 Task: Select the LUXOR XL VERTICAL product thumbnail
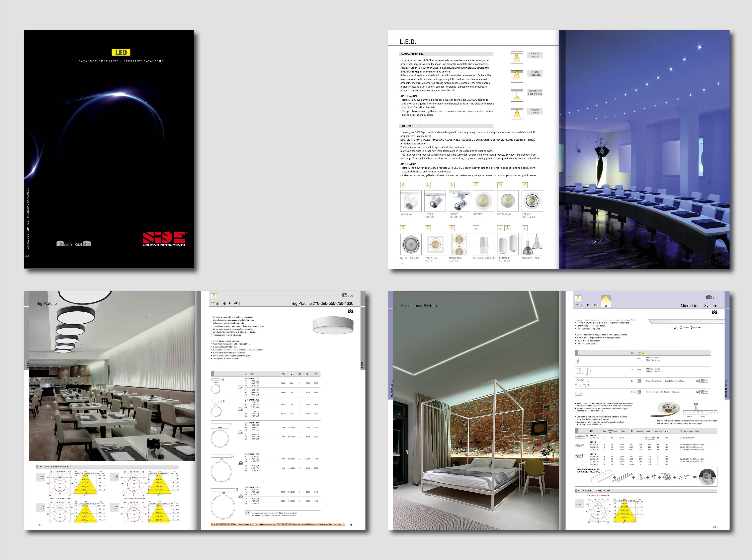pos(435,201)
